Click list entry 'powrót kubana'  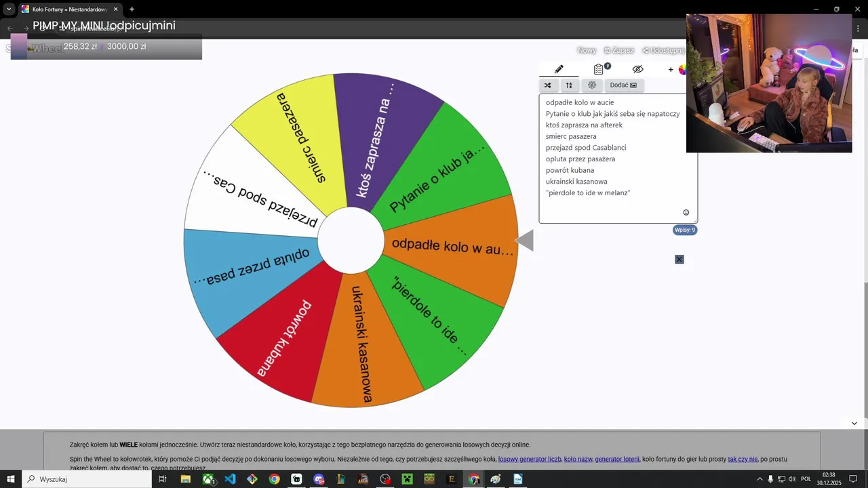pyautogui.click(x=570, y=170)
